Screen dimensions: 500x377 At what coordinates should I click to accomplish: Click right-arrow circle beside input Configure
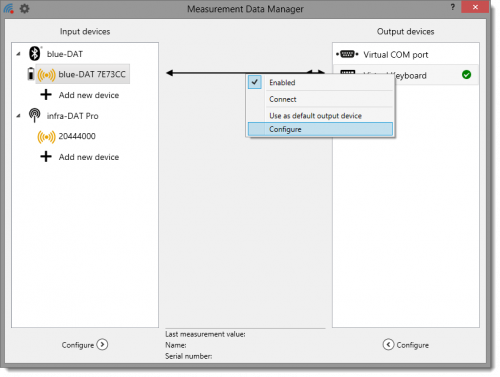click(x=102, y=344)
